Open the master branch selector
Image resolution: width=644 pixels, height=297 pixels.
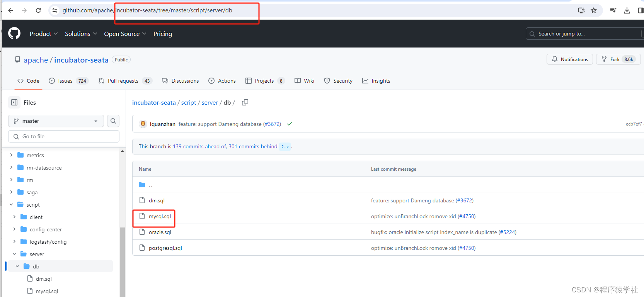tap(56, 121)
